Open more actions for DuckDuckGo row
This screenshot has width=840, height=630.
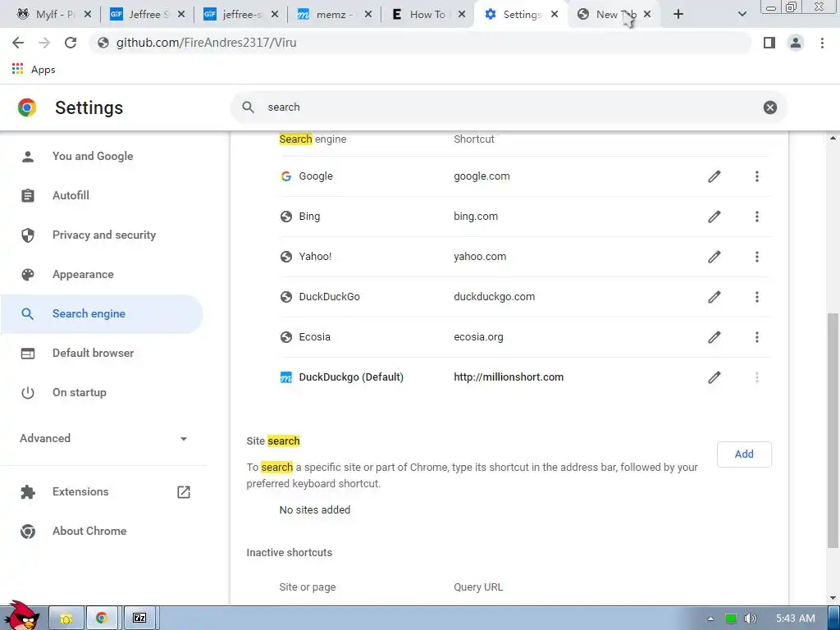click(x=757, y=297)
